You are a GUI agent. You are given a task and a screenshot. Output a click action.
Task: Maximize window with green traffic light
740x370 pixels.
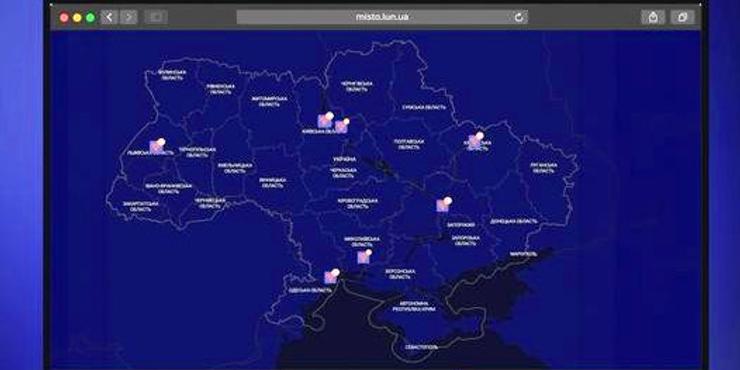point(90,18)
